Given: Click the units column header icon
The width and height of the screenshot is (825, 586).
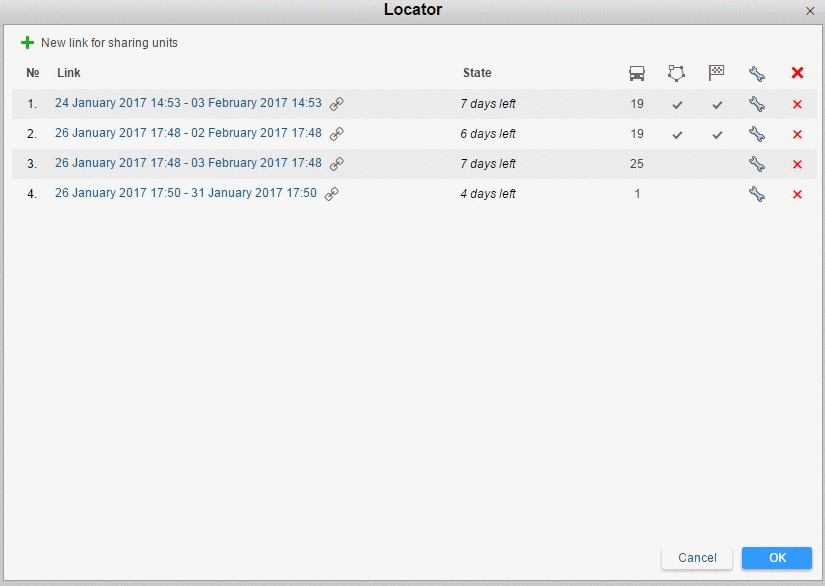Looking at the screenshot, I should [637, 72].
